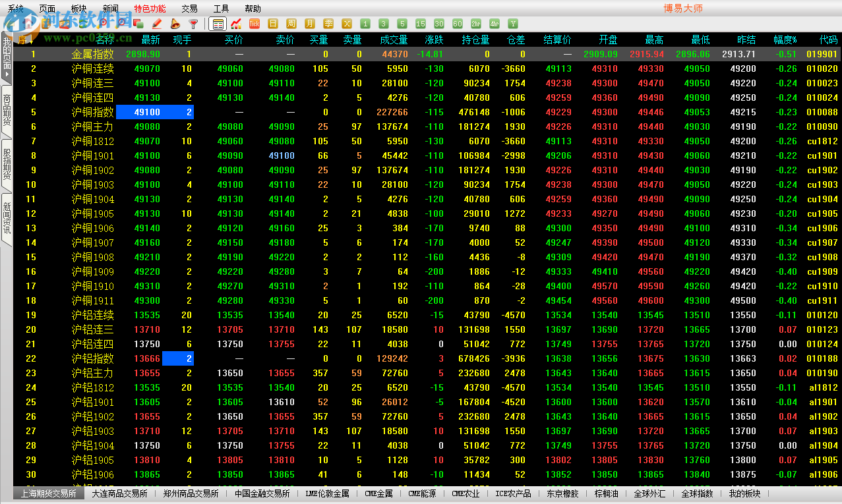Select the 上海期货交易所 bottom tab

tap(49, 493)
